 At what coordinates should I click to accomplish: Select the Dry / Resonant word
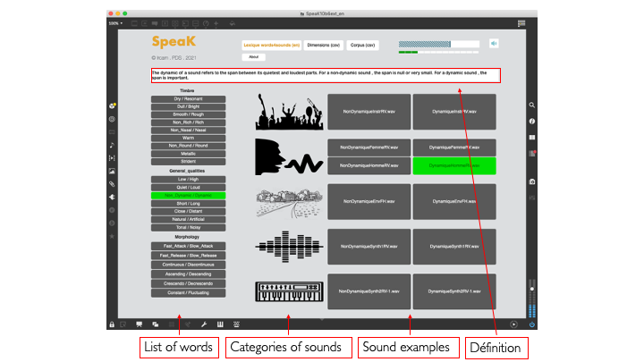[x=188, y=99]
